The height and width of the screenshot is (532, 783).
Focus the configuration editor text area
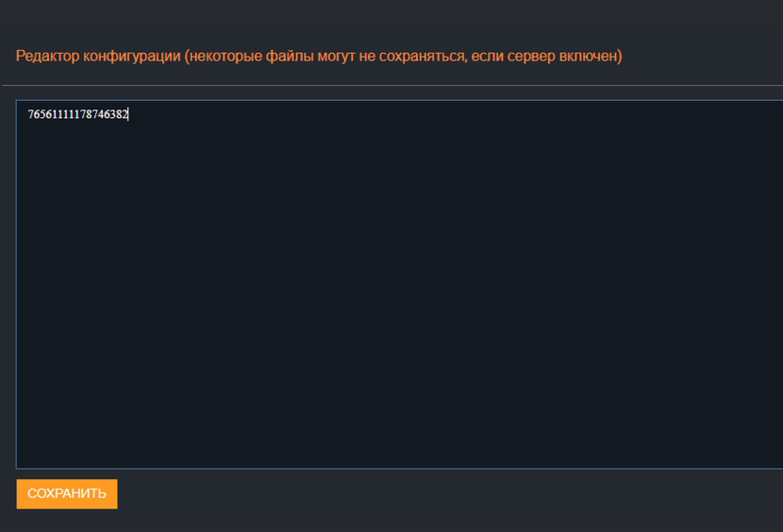[391, 284]
